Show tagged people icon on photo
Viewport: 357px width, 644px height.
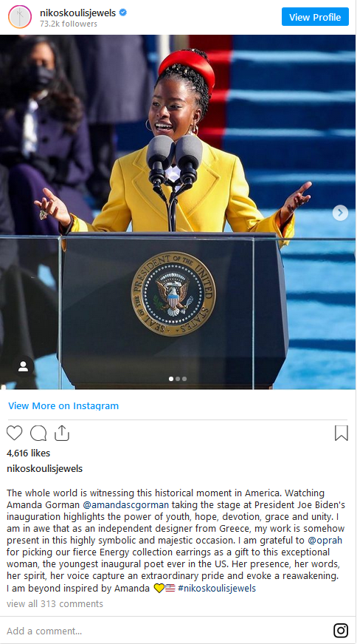[x=24, y=366]
